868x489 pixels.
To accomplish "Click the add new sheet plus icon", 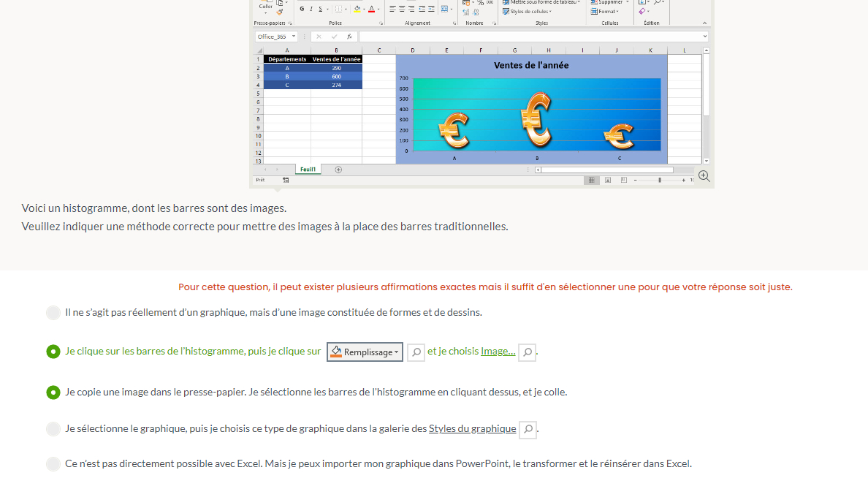I will click(338, 170).
